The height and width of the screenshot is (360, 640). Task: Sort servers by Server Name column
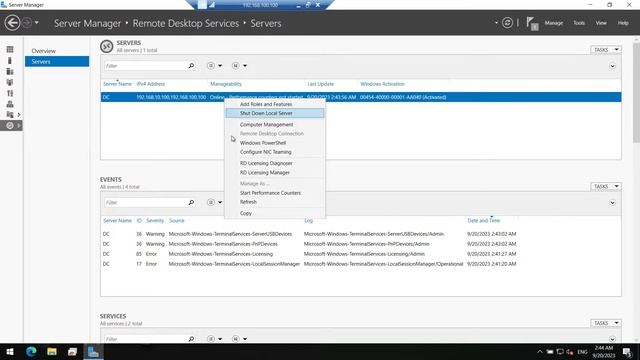click(117, 84)
